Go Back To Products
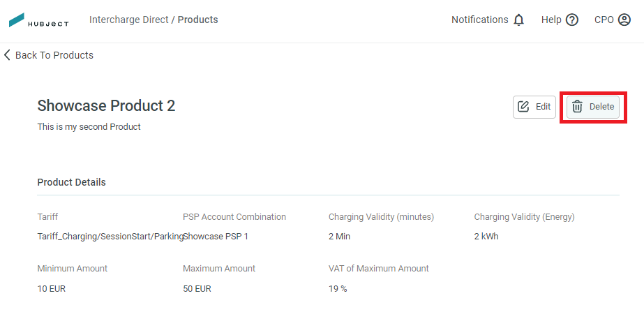Screen dimensions: 644x335 [x=54, y=55]
